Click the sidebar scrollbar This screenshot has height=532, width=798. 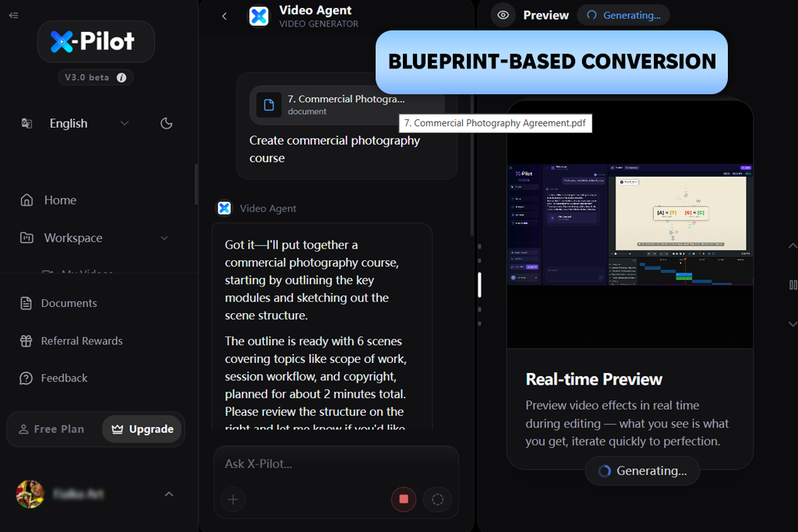click(x=196, y=184)
